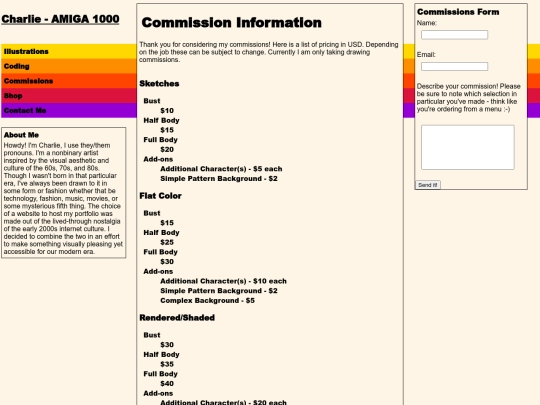The height and width of the screenshot is (405, 540).
Task: Click the $30 Flat Color Full Body price
Action: [167, 262]
